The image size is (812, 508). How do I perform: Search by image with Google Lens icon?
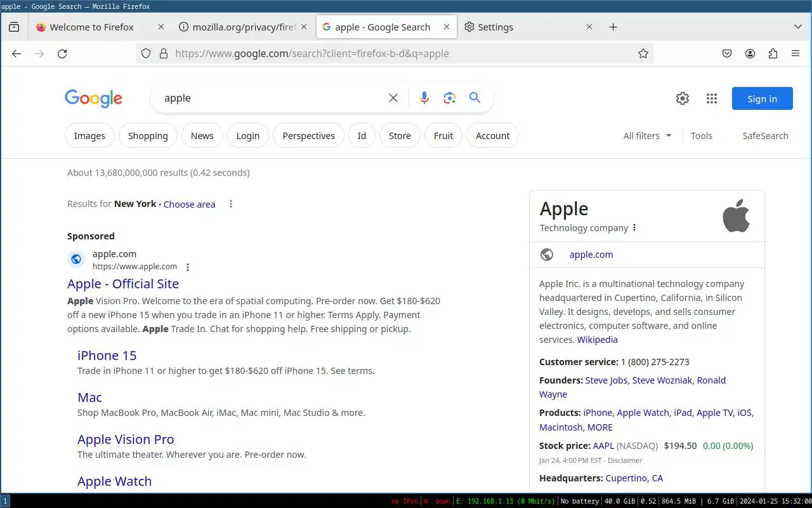[x=450, y=98]
